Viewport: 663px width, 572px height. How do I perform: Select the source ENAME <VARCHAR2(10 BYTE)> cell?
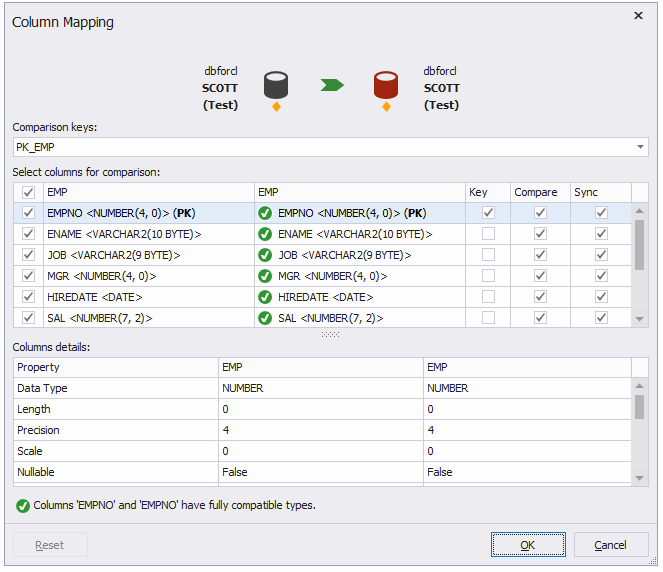(x=149, y=234)
